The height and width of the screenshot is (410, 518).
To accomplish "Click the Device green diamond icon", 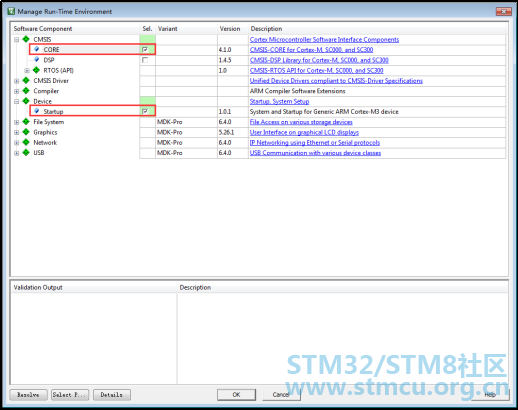I will click(x=26, y=101).
